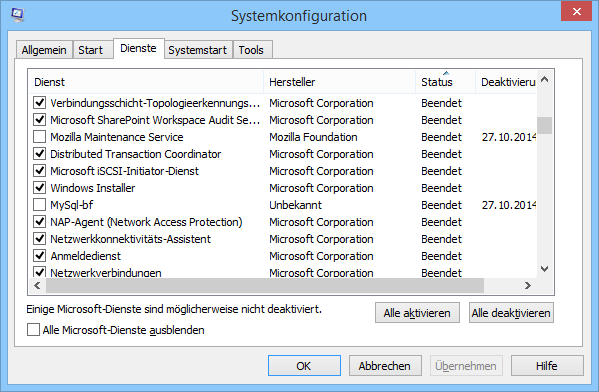The image size is (599, 392).
Task: Select the MySql-bf service name
Action: coord(72,205)
